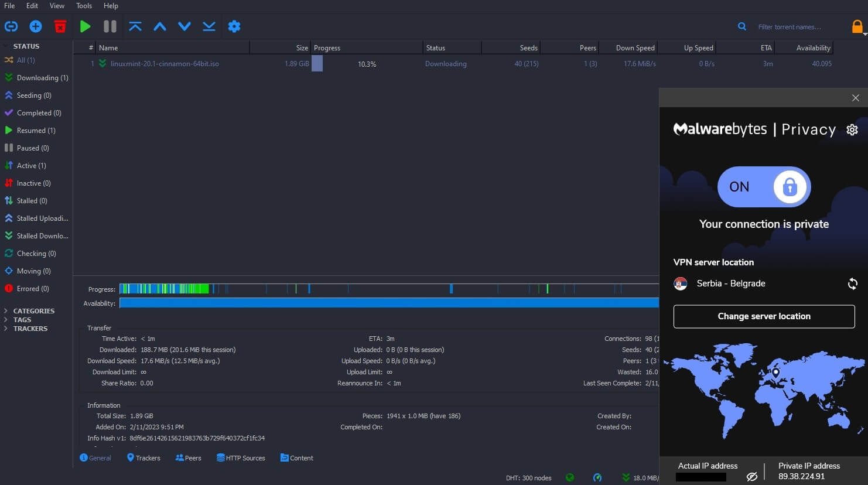Move torrent down in queue

[x=184, y=26]
